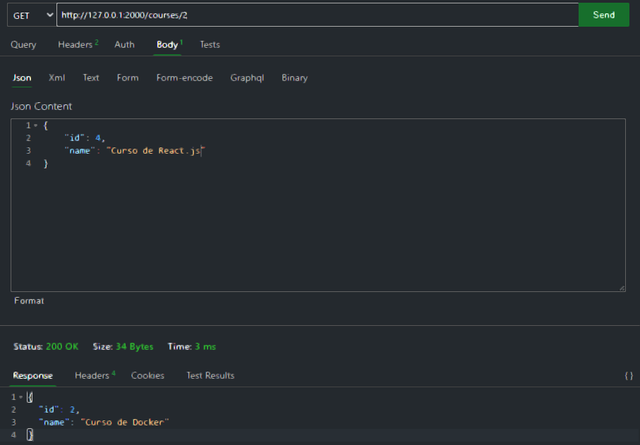Open the Cookies tab

(148, 376)
